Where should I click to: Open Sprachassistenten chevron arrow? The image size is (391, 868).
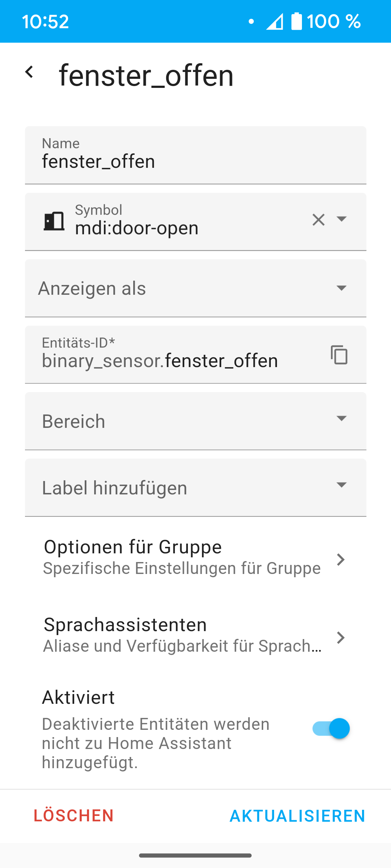point(340,637)
